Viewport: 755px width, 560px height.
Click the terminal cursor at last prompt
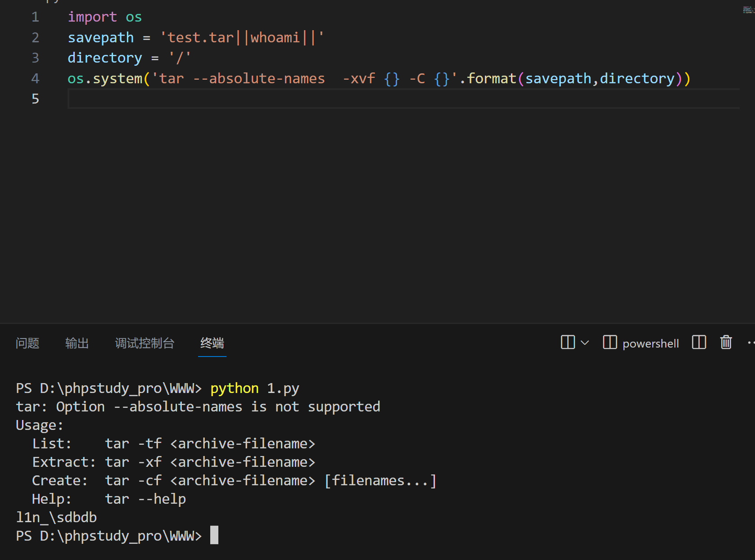[x=214, y=535]
